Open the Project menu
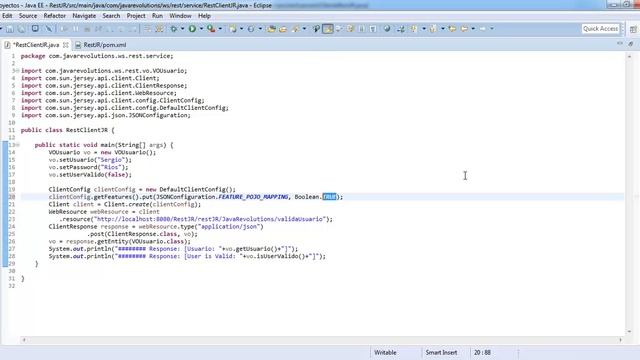This screenshot has width=640, height=360. (136, 16)
